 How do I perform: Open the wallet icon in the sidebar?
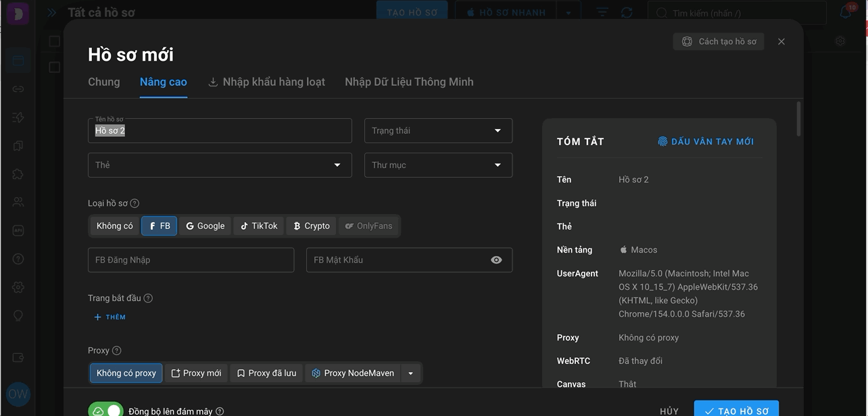pos(18,357)
